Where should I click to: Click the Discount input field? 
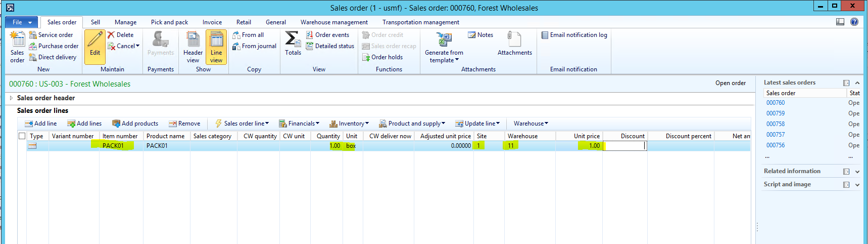(x=625, y=146)
